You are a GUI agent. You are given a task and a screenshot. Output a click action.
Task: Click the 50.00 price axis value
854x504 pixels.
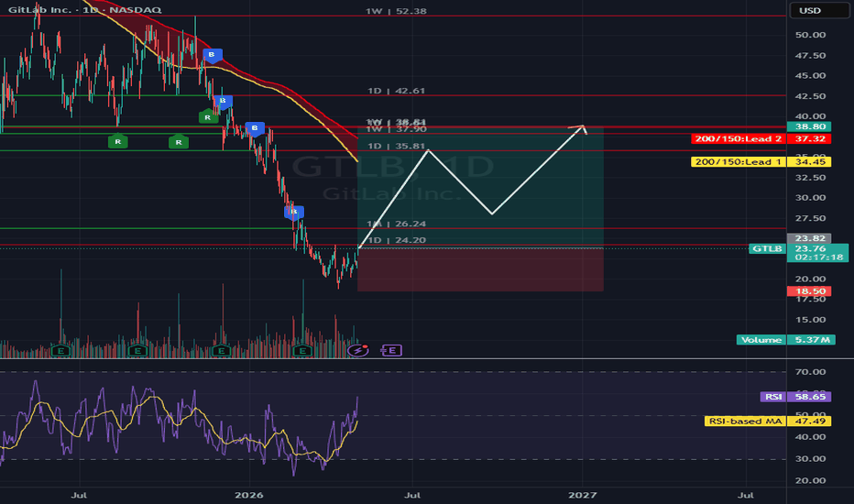[x=810, y=35]
